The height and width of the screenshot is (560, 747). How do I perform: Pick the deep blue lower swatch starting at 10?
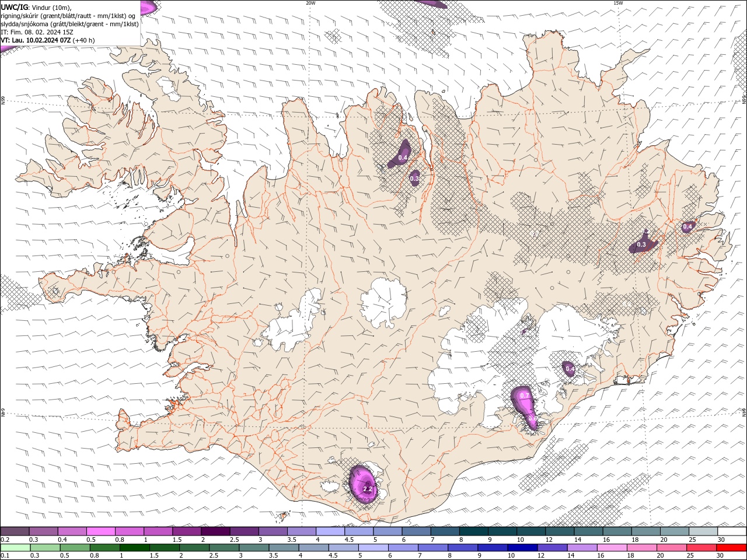[x=522, y=548]
